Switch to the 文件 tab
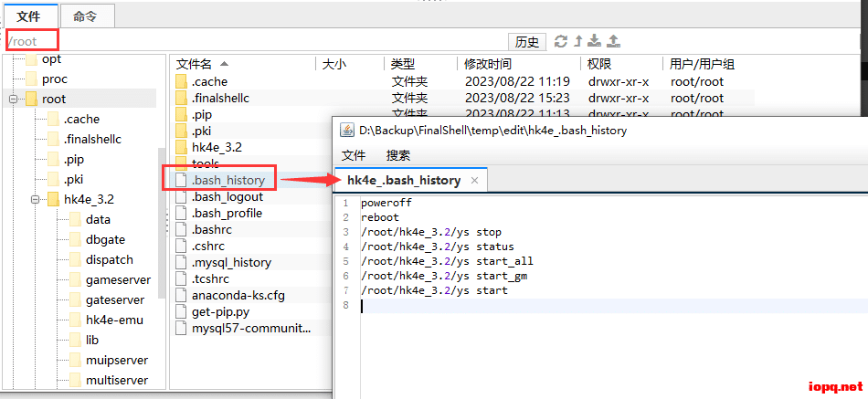The image size is (868, 399). point(29,16)
